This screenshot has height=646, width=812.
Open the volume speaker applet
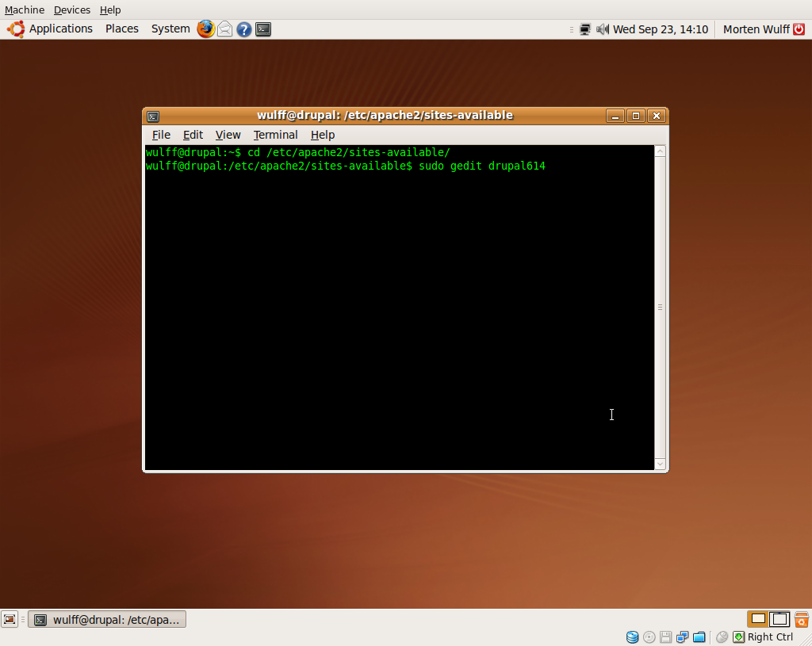(603, 29)
